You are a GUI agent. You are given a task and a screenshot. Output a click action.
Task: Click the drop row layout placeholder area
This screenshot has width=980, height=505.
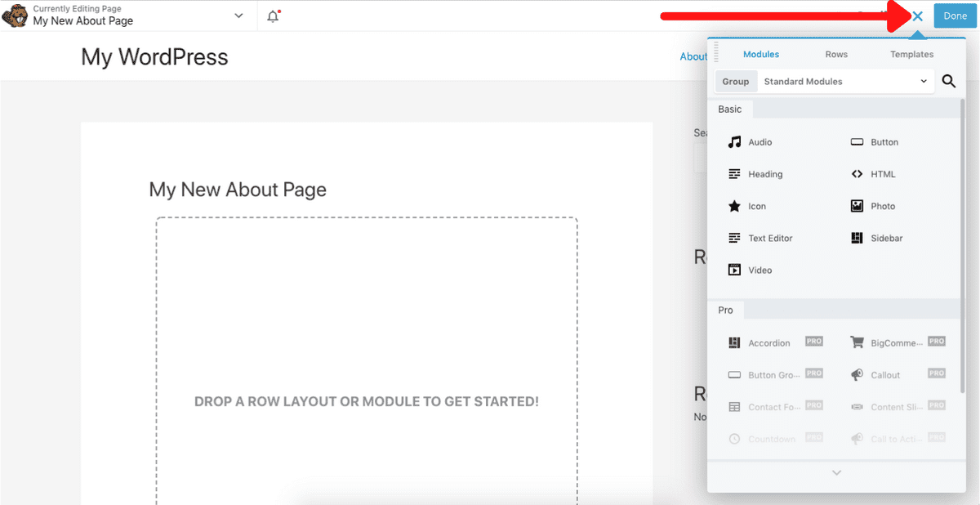367,361
